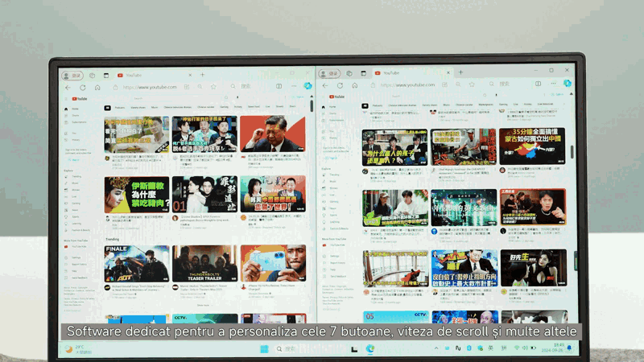Open YouTube guide menu in left window

(66, 99)
